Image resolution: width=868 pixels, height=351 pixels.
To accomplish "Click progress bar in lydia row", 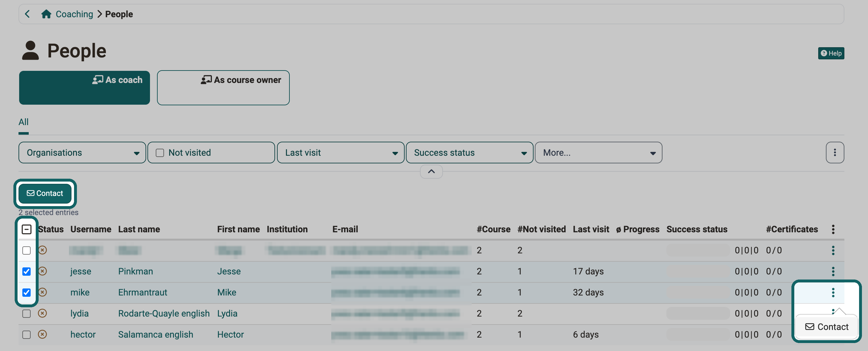I will pos(698,314).
